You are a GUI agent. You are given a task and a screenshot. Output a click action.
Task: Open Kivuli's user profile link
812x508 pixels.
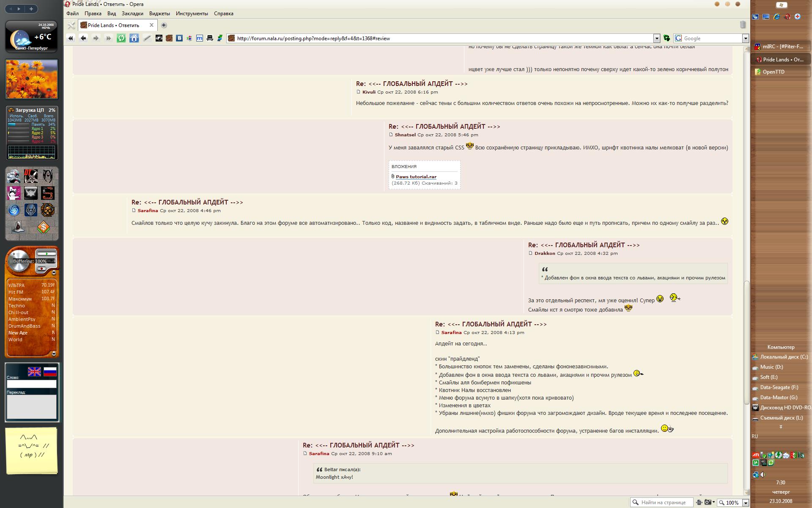[369, 92]
